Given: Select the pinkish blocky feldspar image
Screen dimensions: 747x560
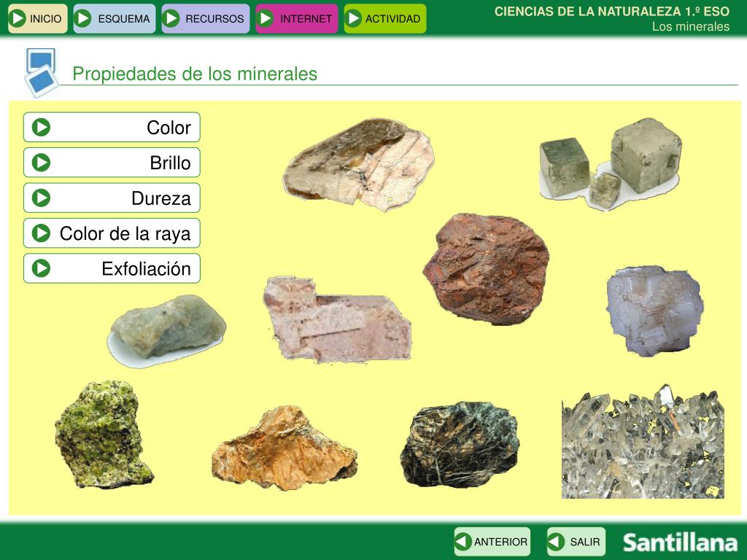Looking at the screenshot, I should (337, 319).
